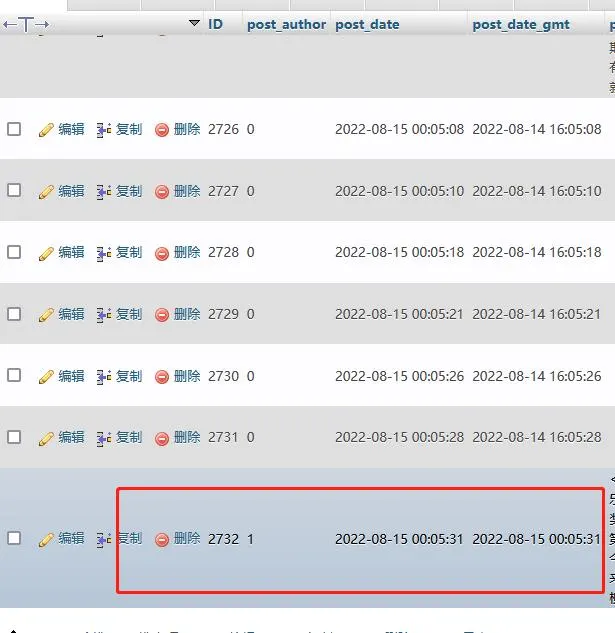The image size is (615, 633).
Task: Click the red delete icon for row 2729
Action: click(162, 315)
